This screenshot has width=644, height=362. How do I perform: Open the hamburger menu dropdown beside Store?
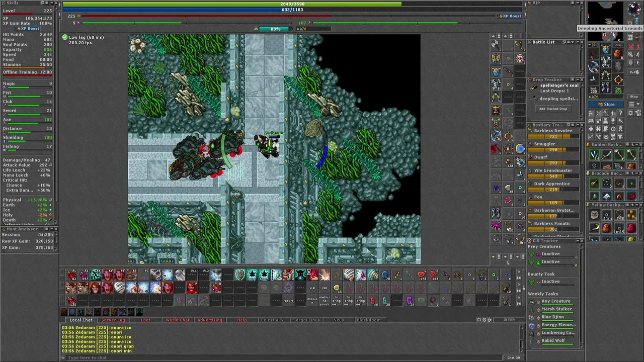[x=634, y=104]
